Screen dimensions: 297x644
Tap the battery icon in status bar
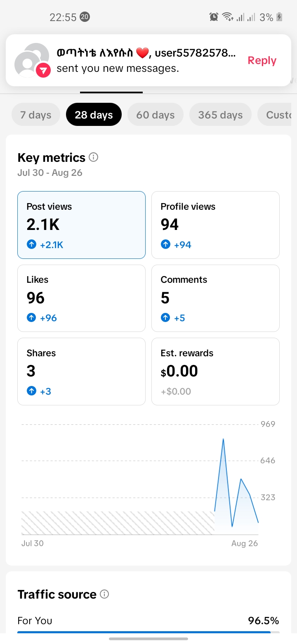tap(279, 17)
